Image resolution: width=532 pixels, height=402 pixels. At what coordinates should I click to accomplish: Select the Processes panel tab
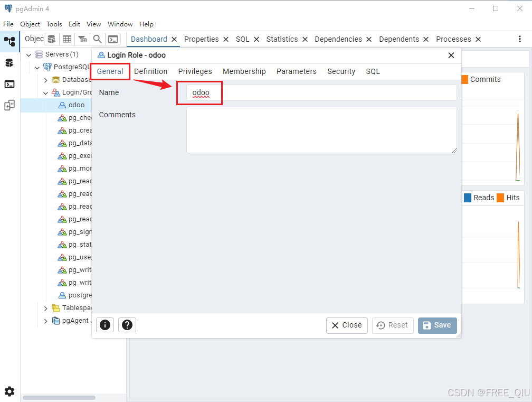(x=454, y=40)
